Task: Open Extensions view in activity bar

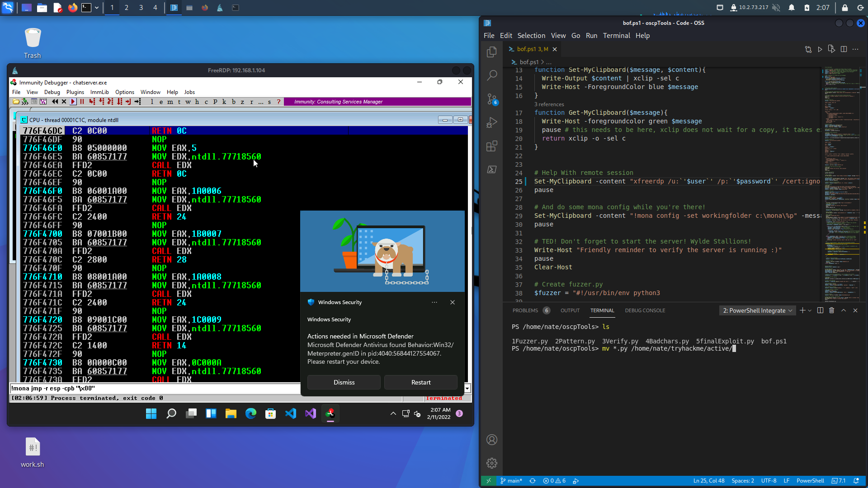Action: click(x=492, y=146)
